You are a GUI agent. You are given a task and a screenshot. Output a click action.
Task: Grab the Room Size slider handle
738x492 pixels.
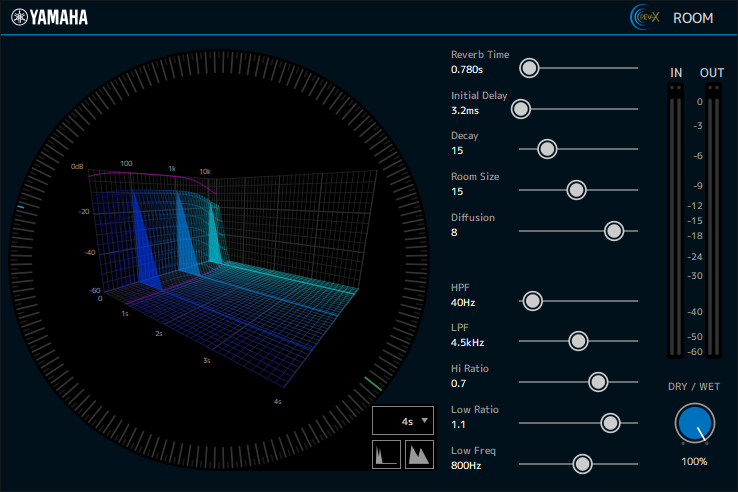tap(576, 190)
